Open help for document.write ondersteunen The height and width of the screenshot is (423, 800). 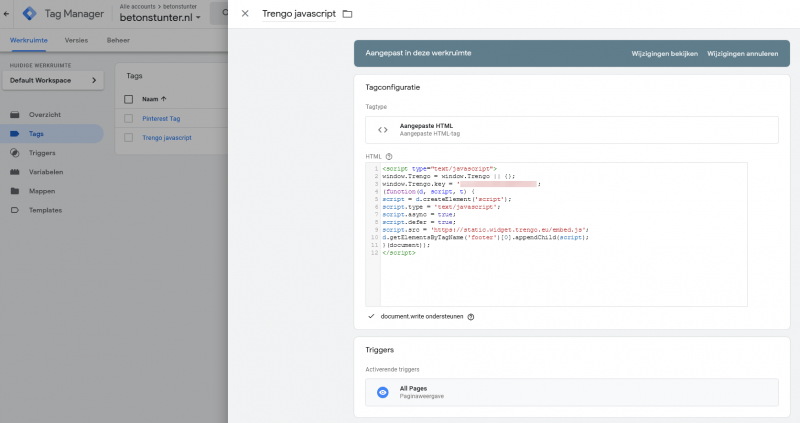pyautogui.click(x=471, y=317)
